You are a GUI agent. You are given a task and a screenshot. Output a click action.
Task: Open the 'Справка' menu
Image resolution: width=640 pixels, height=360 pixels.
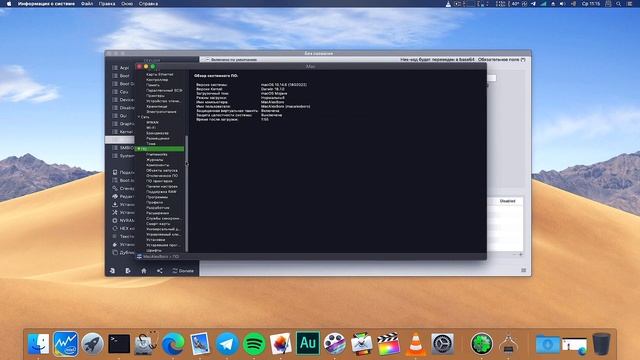pyautogui.click(x=148, y=4)
